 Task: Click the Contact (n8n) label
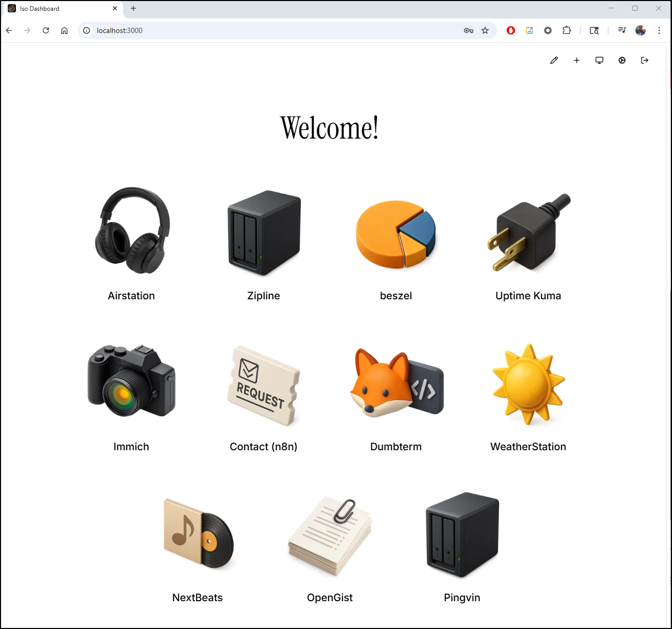(264, 447)
